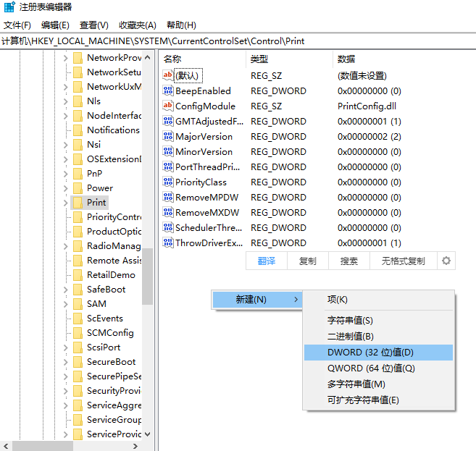Click the Nsi folder icon
Viewport: 476px width, 451px height.
pos(78,144)
